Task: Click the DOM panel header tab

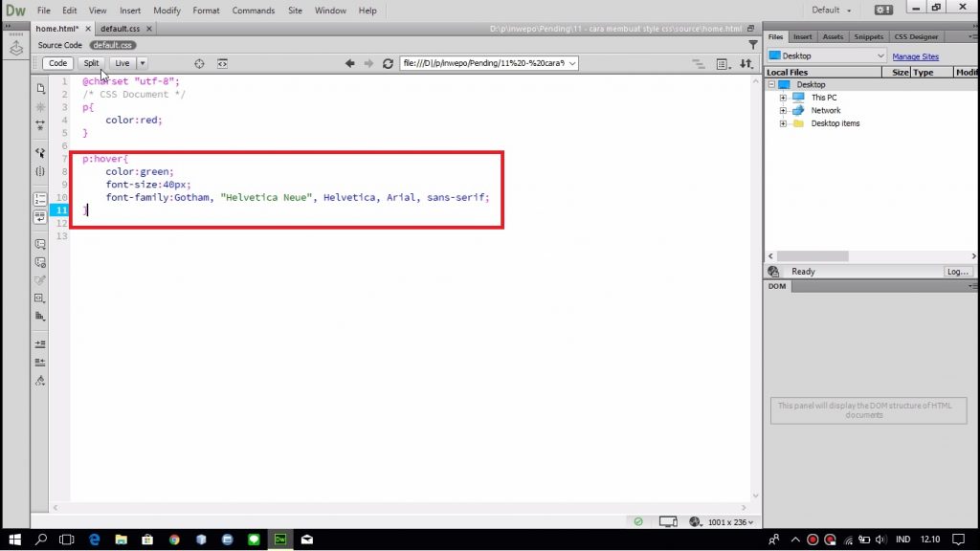Action: [x=777, y=286]
